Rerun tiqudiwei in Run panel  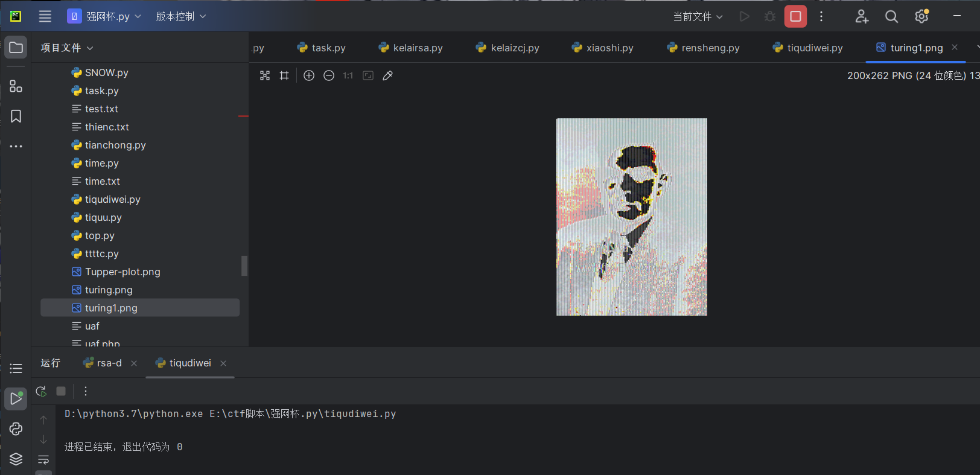pos(42,391)
